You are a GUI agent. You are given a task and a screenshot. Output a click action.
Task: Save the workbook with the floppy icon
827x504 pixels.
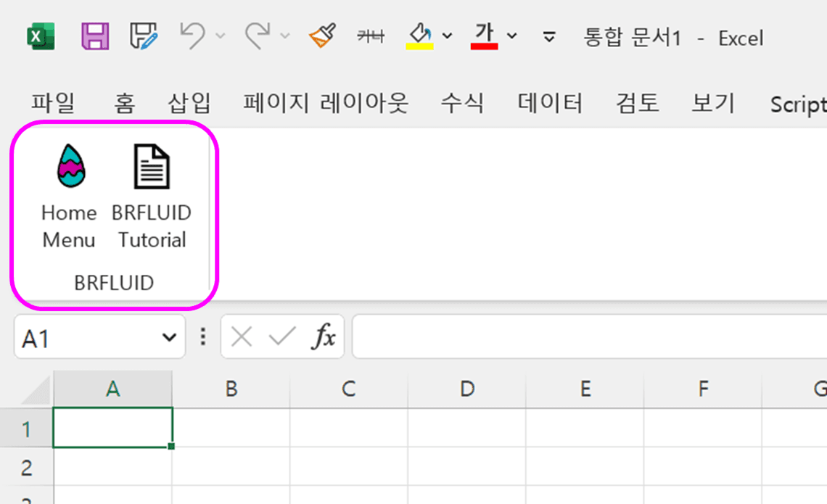[95, 36]
